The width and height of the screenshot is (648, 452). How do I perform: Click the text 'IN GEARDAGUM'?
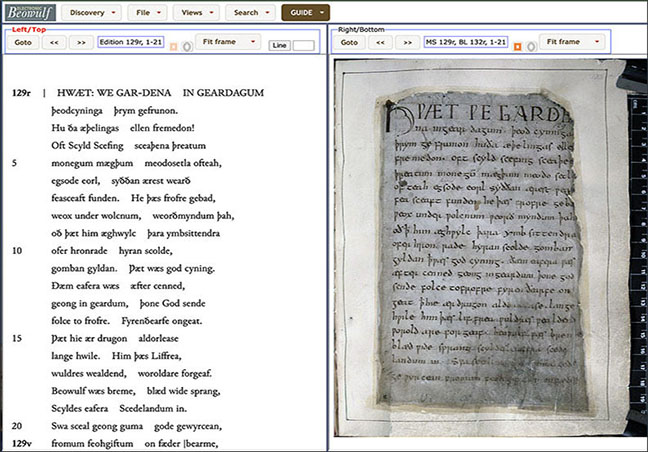coord(223,93)
